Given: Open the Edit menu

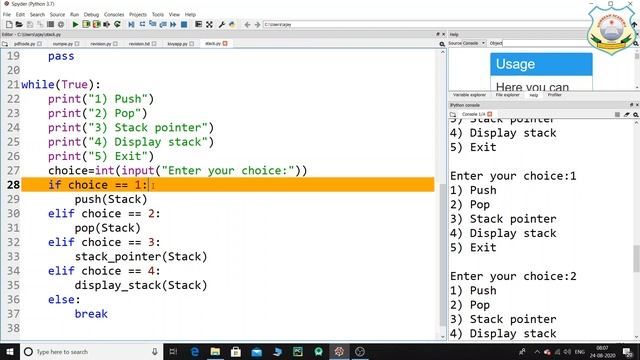Looking at the screenshot, I should pos(20,14).
